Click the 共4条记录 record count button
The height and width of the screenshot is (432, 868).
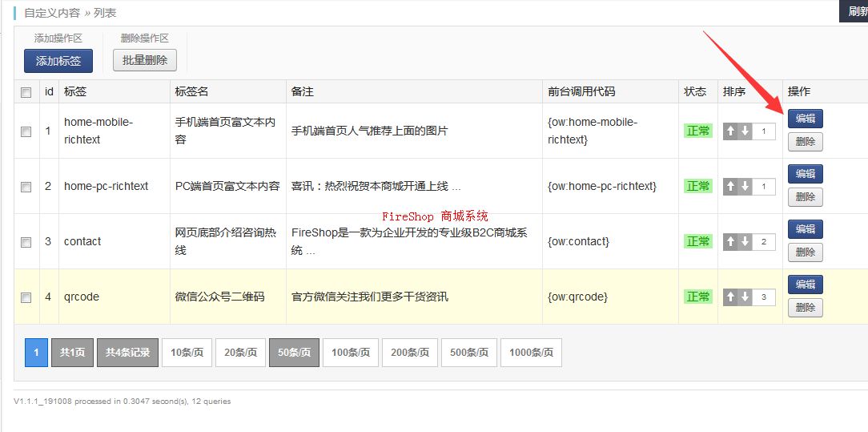(x=128, y=353)
